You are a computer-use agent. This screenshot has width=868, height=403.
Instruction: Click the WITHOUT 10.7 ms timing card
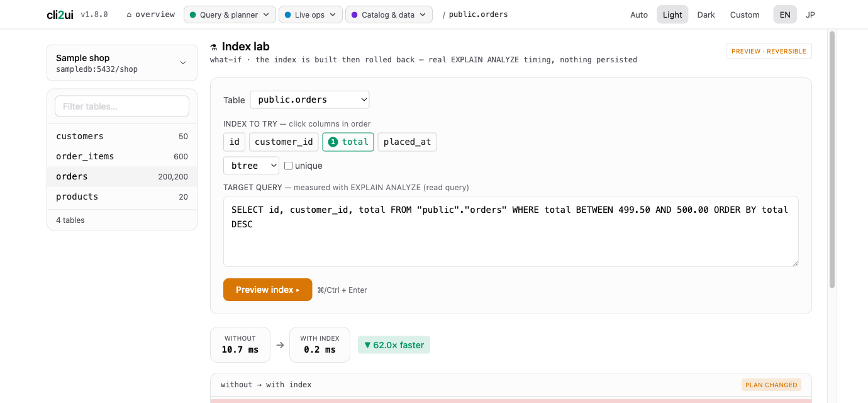click(x=240, y=344)
